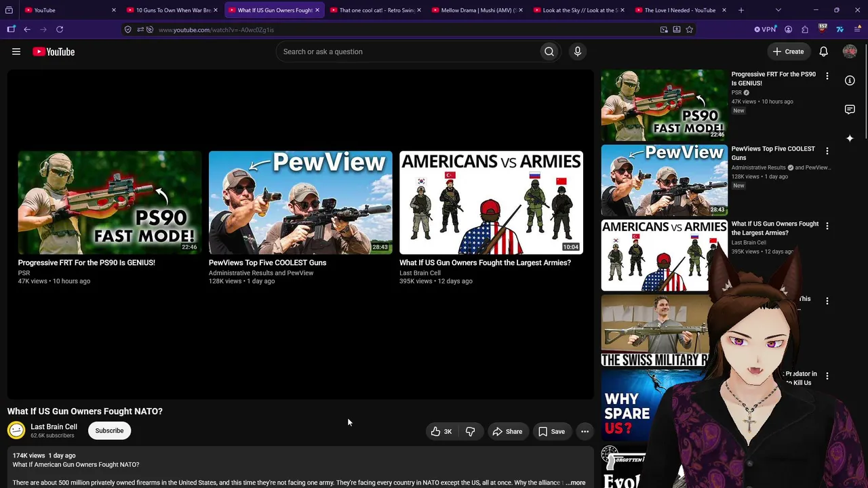Open more actions ellipsis under video
Image resolution: width=868 pixels, height=488 pixels.
coord(585,431)
